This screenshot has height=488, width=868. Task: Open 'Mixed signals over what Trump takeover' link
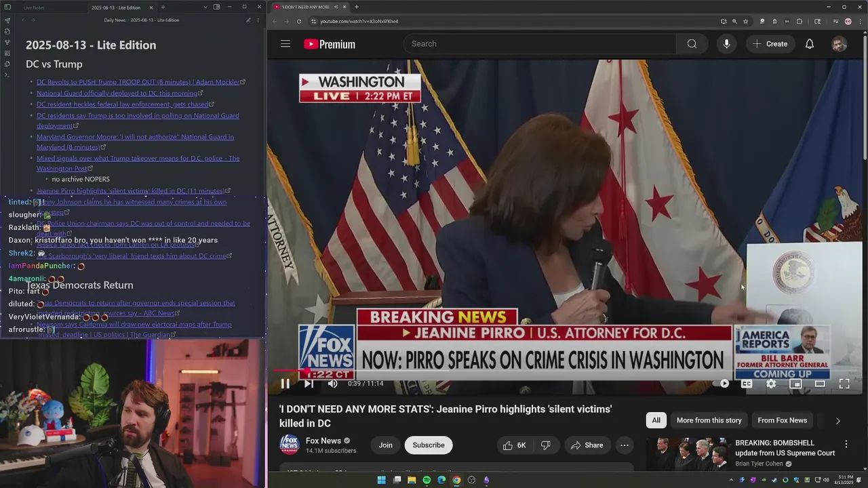pyautogui.click(x=138, y=163)
